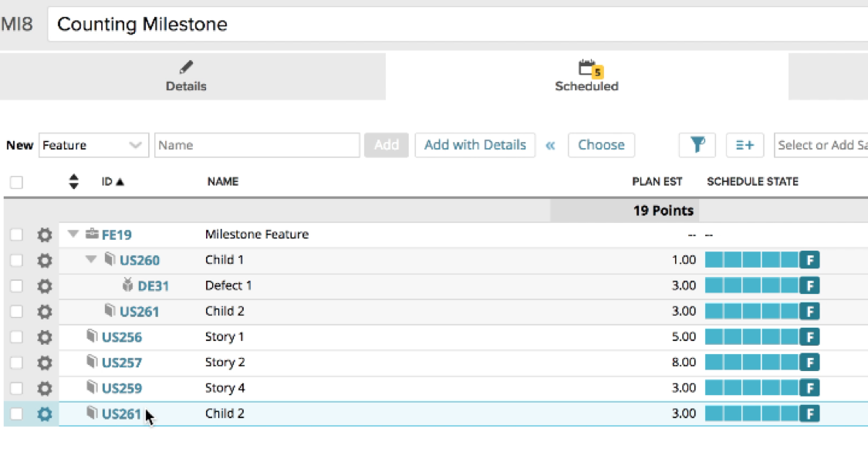The width and height of the screenshot is (868, 459).
Task: Collapse the FE19 Milestone Feature tree
Action: click(74, 235)
